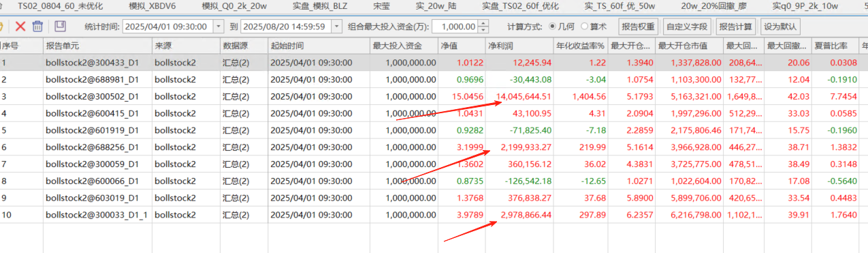Click the 设为默认 button
868x253 pixels.
pyautogui.click(x=780, y=27)
